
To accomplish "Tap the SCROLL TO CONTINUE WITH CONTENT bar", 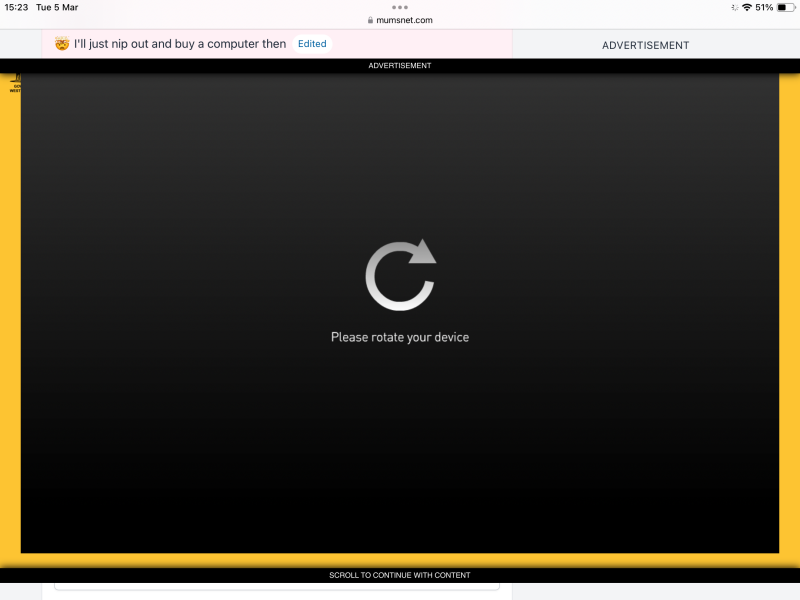I will [400, 575].
